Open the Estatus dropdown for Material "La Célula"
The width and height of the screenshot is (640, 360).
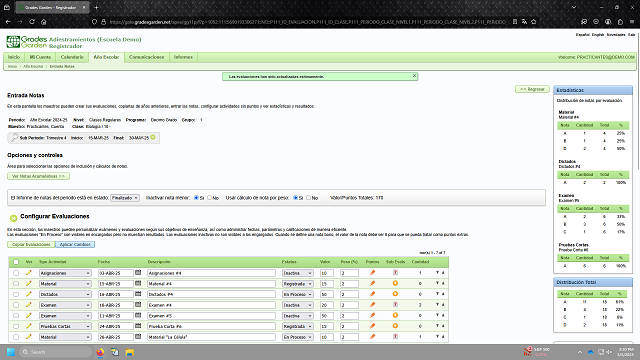click(298, 337)
